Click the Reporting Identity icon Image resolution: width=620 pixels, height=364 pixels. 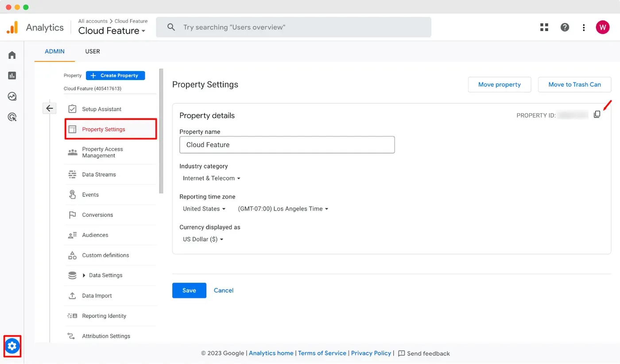pyautogui.click(x=72, y=316)
